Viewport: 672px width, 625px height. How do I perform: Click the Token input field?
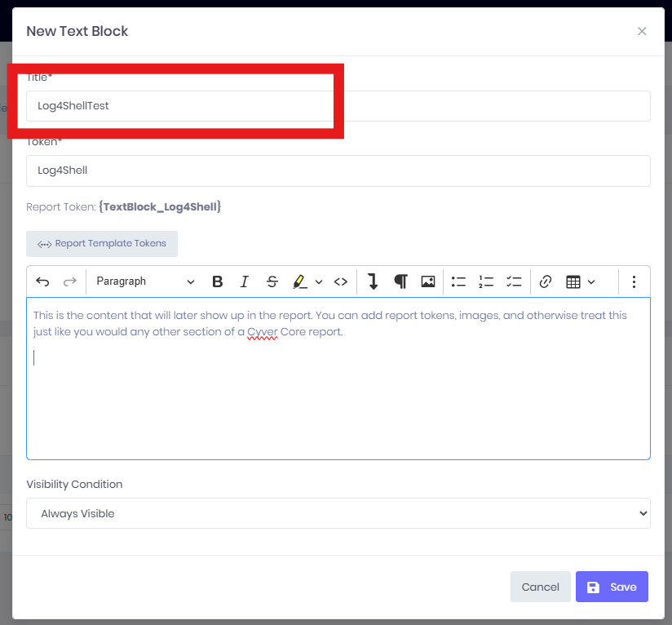(x=338, y=171)
